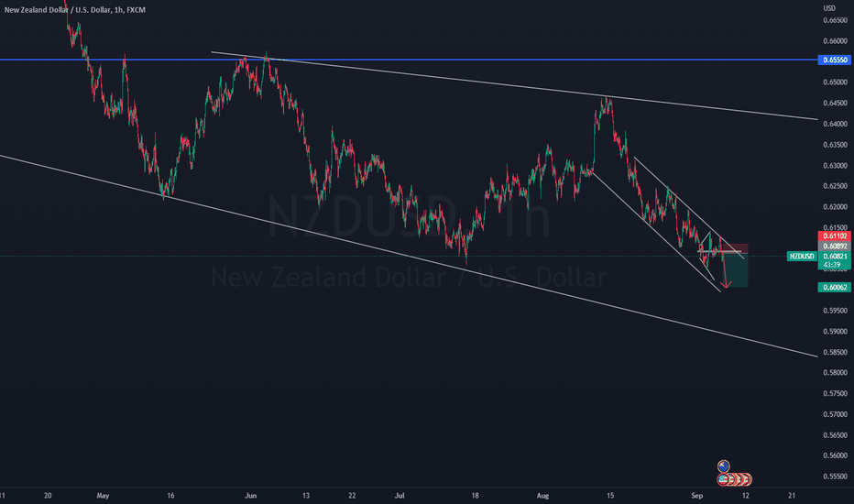Click the front US flag economic event icon
This screenshot has height=504, width=854.
coord(723,480)
